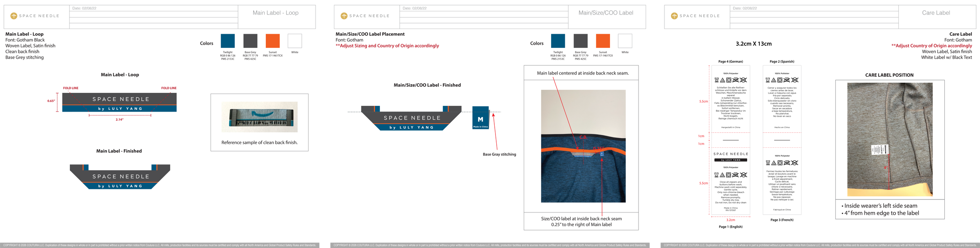Viewport: 980px width, 248px height.
Task: Select Sunset swatch on Main/Size/COO Label sheet
Action: click(x=603, y=41)
